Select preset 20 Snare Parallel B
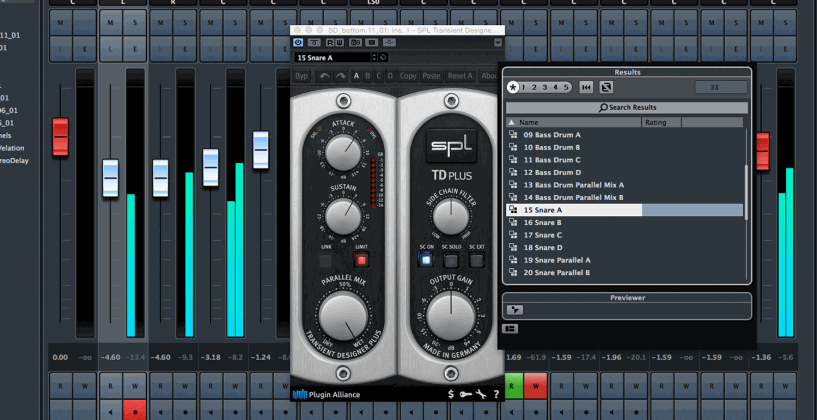Image resolution: width=817 pixels, height=420 pixels. point(624,273)
